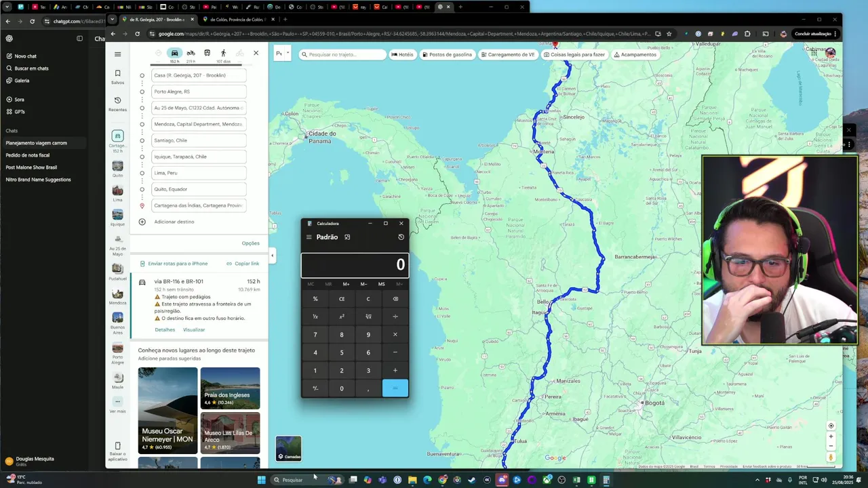The image size is (868, 488).
Task: Click Copiar link
Action: pyautogui.click(x=243, y=264)
